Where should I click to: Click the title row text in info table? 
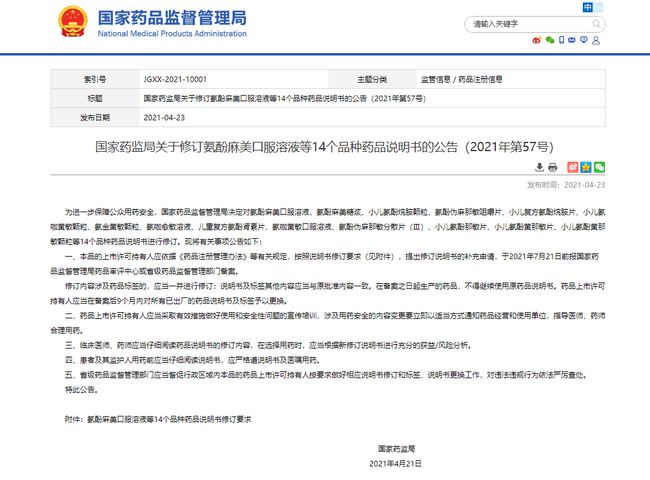pos(284,98)
